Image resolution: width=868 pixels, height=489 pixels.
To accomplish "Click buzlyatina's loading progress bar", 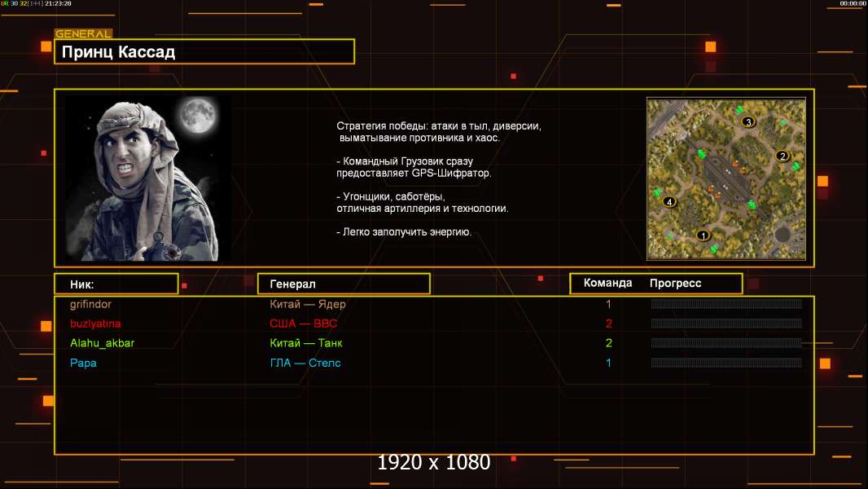I will (x=726, y=324).
